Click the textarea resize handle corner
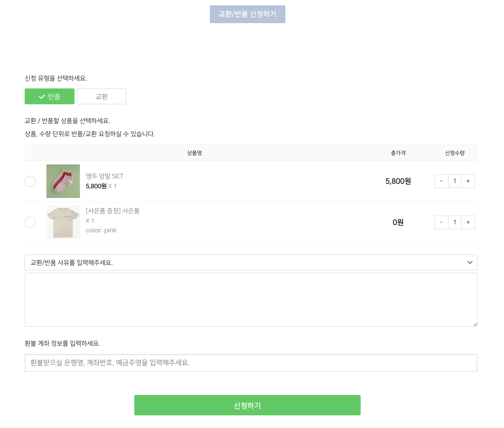The width and height of the screenshot is (504, 428). (x=475, y=325)
